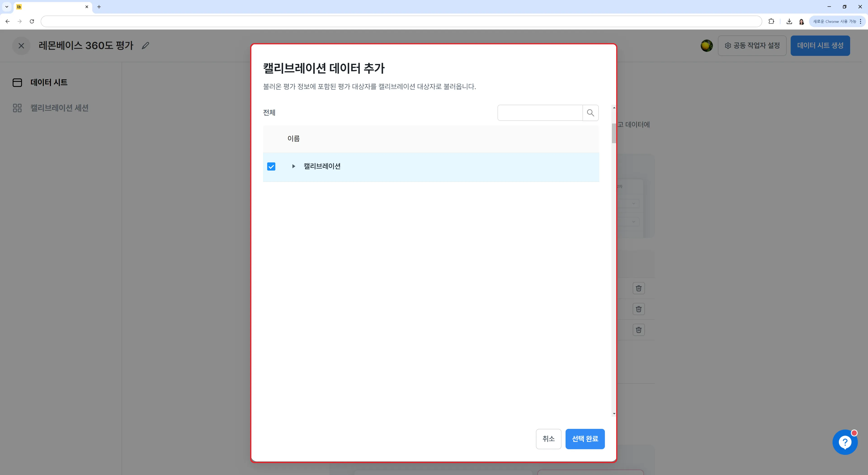This screenshot has height=475, width=868.
Task: Uncheck the 캘리브레이션 row checkbox
Action: [271, 166]
